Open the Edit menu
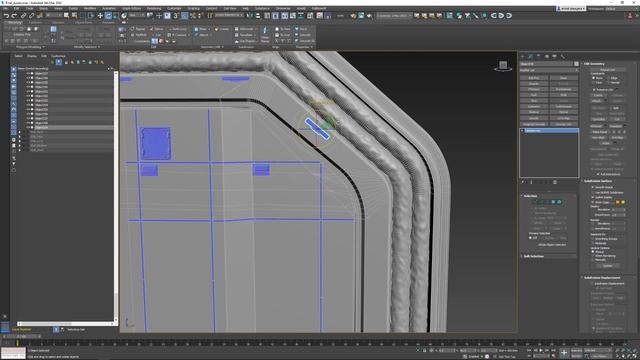 (16, 8)
